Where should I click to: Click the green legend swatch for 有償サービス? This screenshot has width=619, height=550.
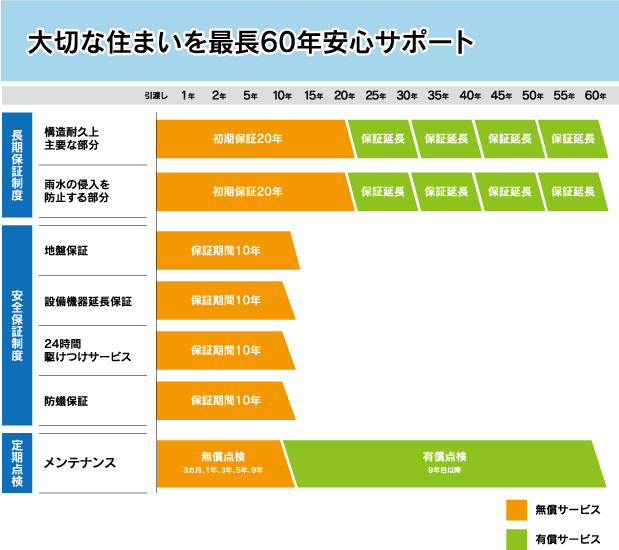(x=516, y=539)
